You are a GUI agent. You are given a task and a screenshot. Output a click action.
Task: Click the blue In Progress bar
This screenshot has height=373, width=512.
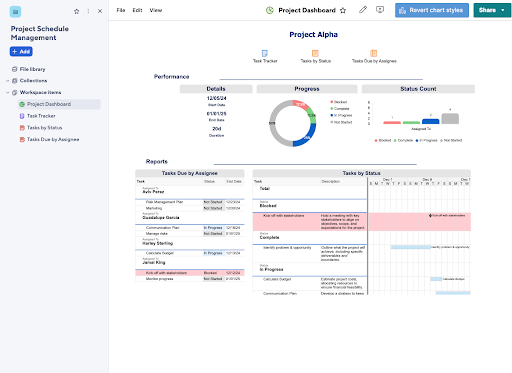coord(431,121)
